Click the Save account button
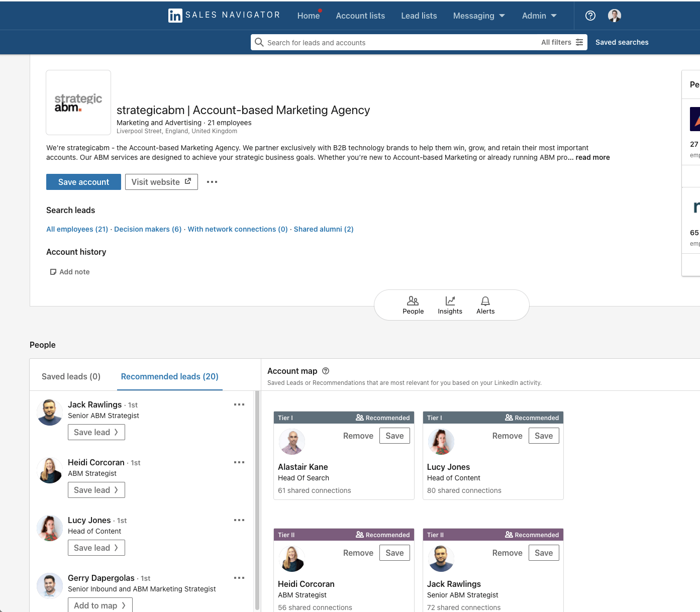The image size is (700, 612). click(x=83, y=182)
